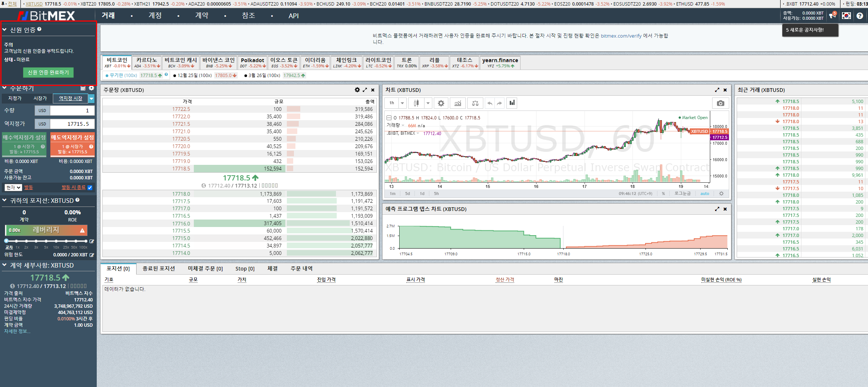Set leverage slider to 10x
The height and width of the screenshot is (387, 868).
pos(56,242)
